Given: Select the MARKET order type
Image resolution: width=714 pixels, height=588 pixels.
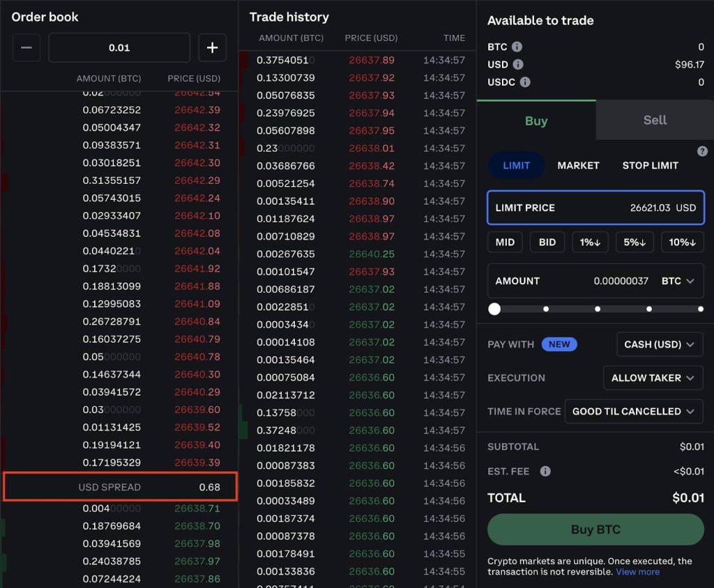Looking at the screenshot, I should [578, 166].
